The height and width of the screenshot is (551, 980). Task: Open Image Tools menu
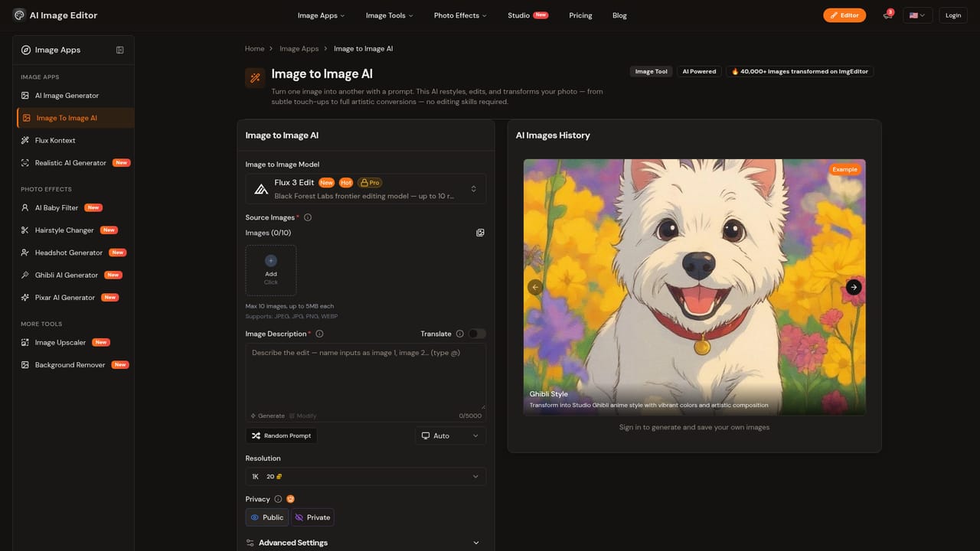(x=389, y=15)
